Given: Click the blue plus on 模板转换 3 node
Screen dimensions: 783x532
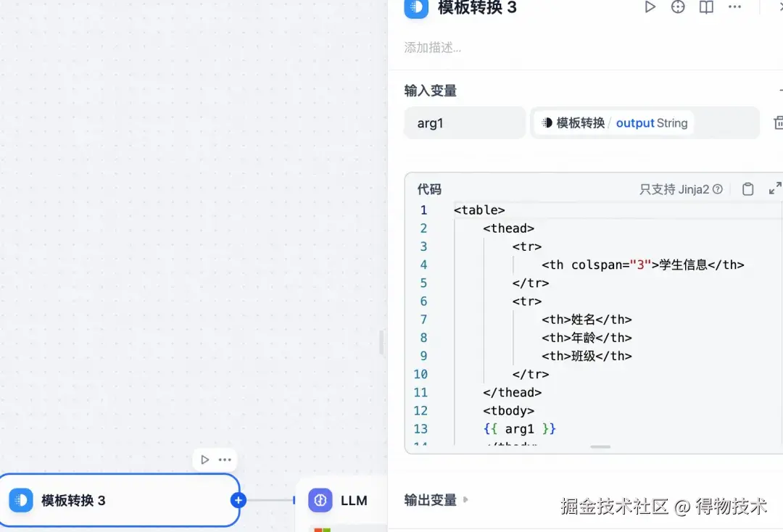Looking at the screenshot, I should coord(239,499).
